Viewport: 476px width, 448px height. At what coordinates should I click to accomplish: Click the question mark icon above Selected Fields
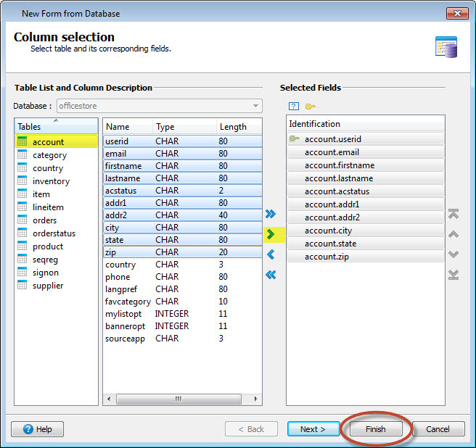(294, 106)
